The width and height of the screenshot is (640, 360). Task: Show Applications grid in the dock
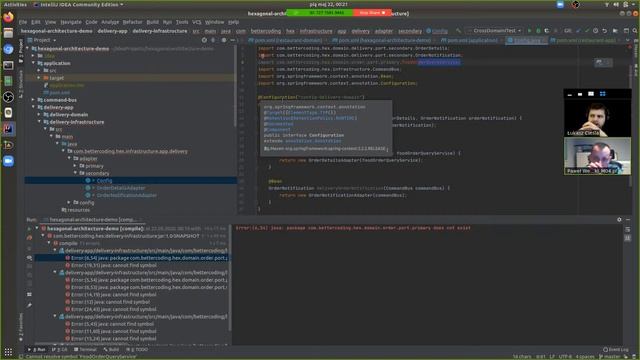[8, 351]
